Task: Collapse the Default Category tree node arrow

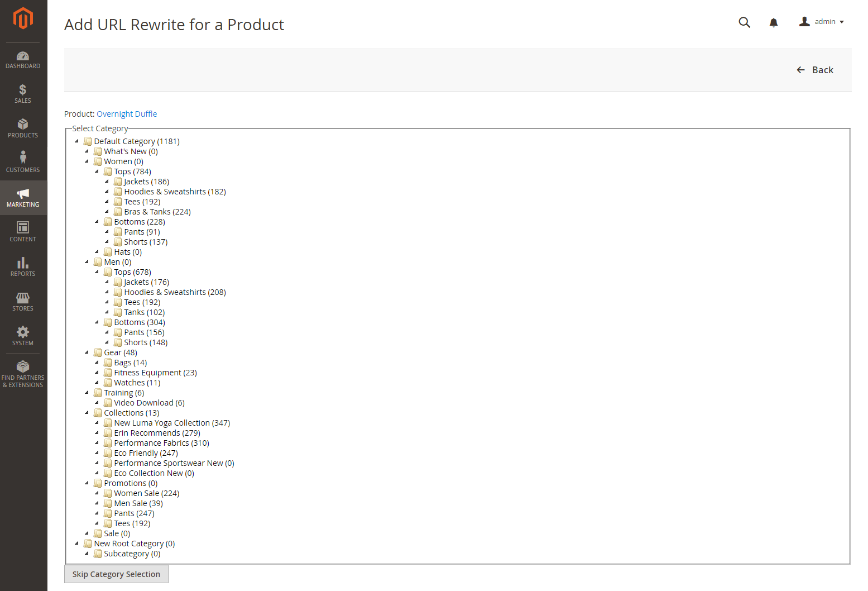Action: pyautogui.click(x=77, y=141)
